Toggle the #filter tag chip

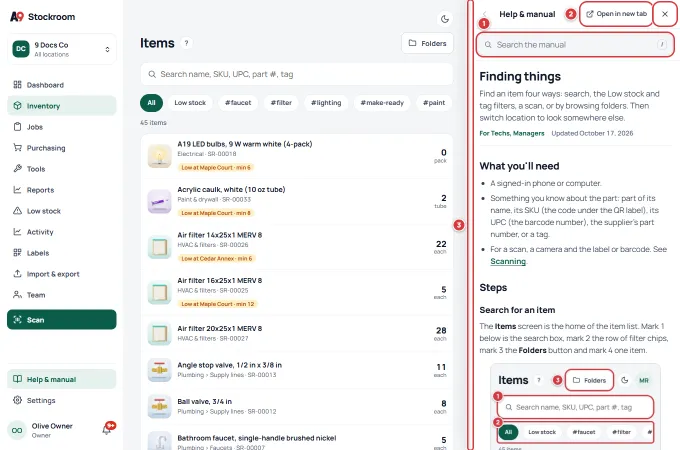coord(281,103)
